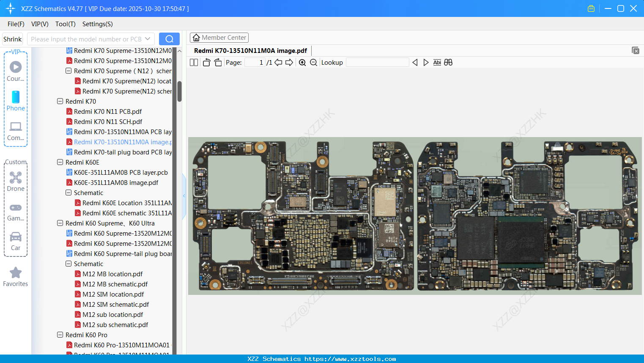
Task: Open the Member Center
Action: point(219,37)
